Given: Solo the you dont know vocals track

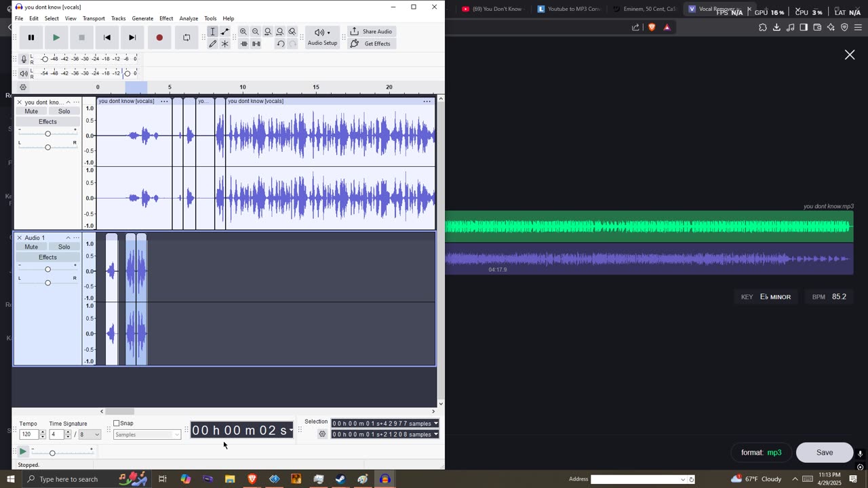Looking at the screenshot, I should coord(64,111).
